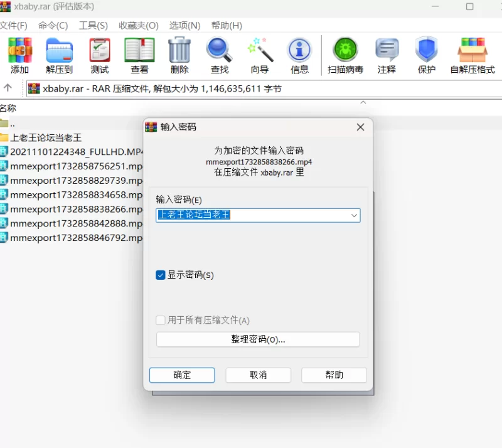
Task: Click the icon of mmexport1732858846792.mp4
Action: tap(4, 238)
